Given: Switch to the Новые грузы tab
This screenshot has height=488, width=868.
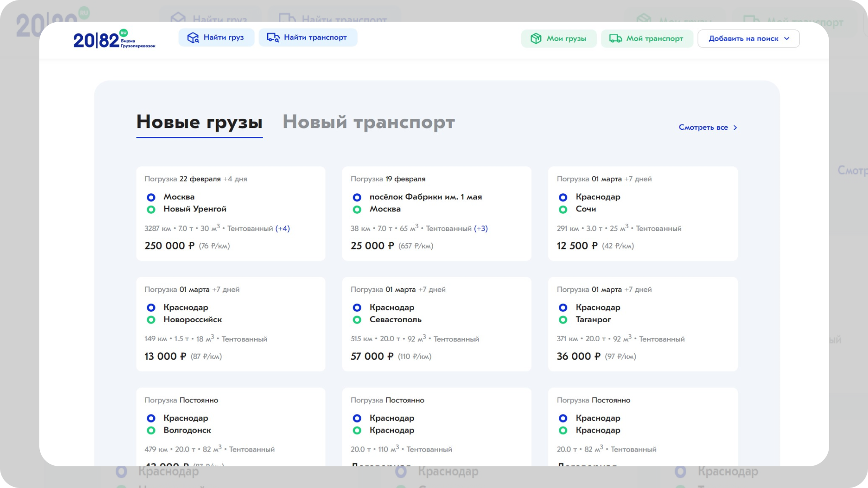Looking at the screenshot, I should (x=199, y=122).
